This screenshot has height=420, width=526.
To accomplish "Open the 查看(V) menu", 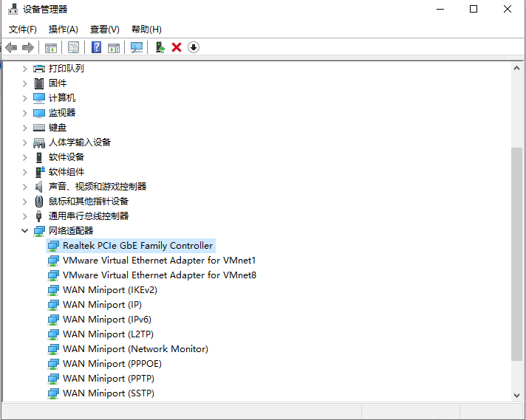I will click(x=104, y=29).
